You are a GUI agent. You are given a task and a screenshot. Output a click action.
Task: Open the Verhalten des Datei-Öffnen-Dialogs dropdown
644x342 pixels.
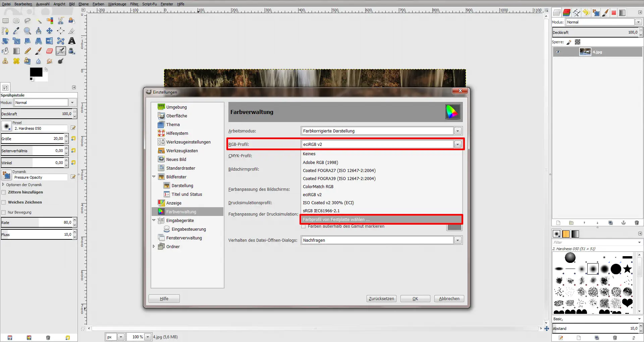coord(458,240)
